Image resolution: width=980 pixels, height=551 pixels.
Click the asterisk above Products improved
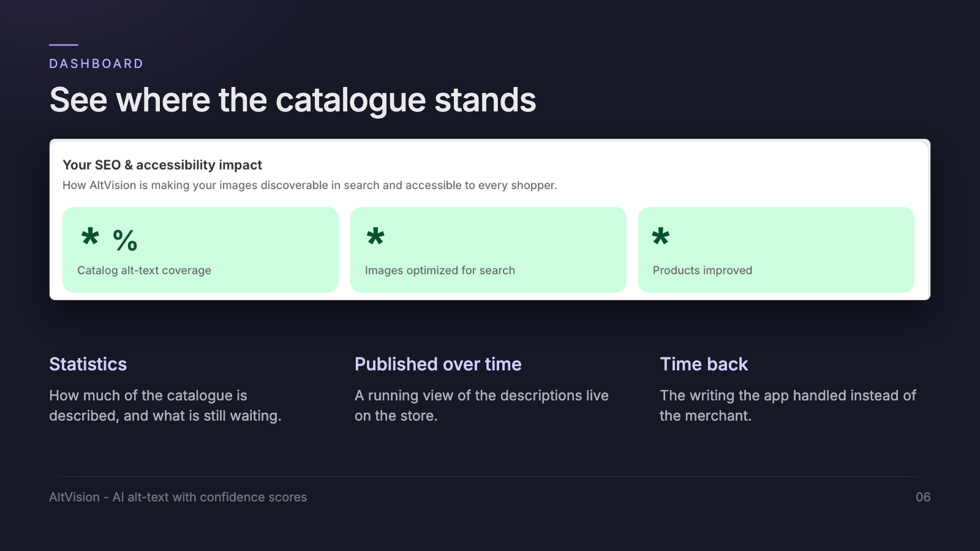click(x=661, y=236)
